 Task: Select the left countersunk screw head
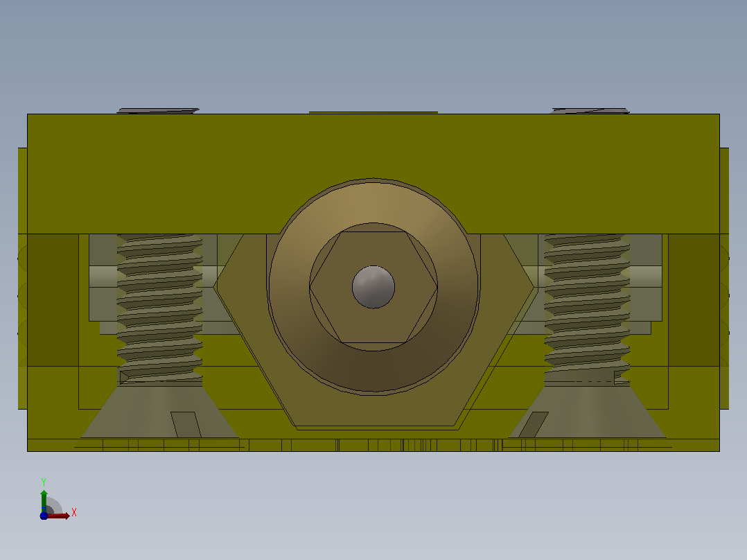159,412
